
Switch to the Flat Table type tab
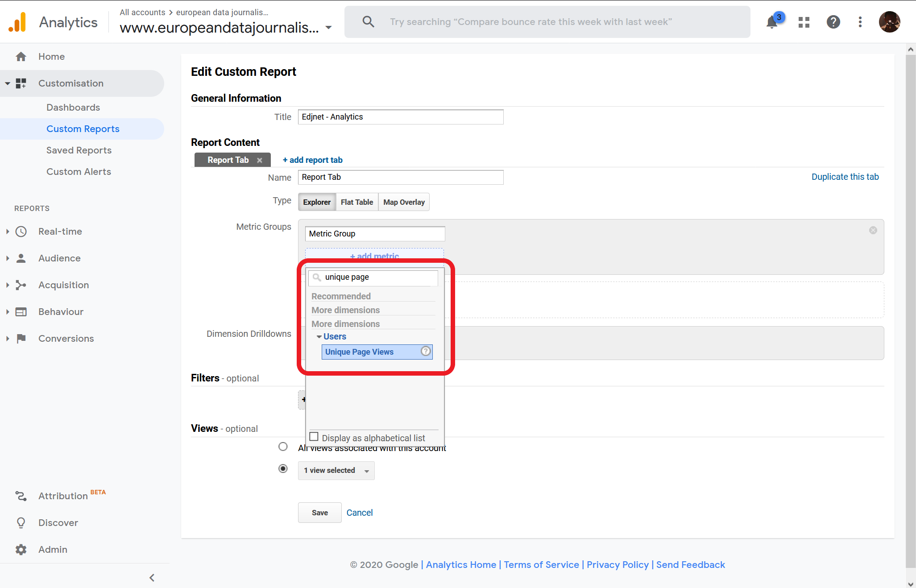[356, 202]
